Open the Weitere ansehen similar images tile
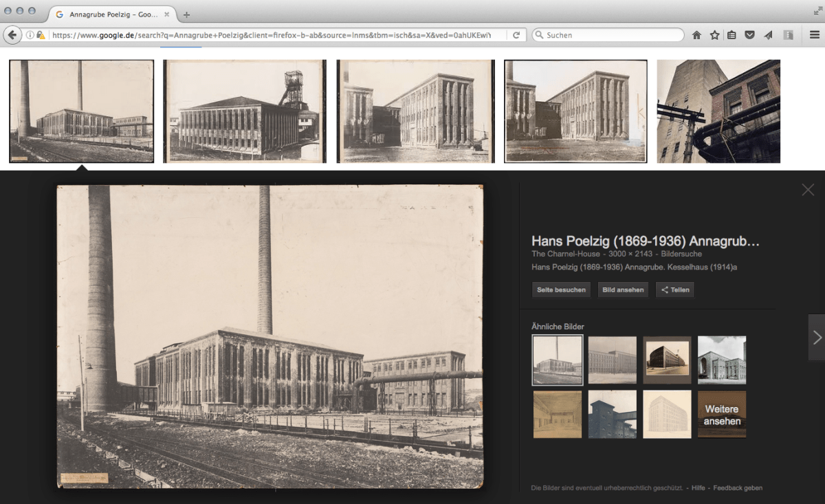The height and width of the screenshot is (504, 825). pos(722,415)
